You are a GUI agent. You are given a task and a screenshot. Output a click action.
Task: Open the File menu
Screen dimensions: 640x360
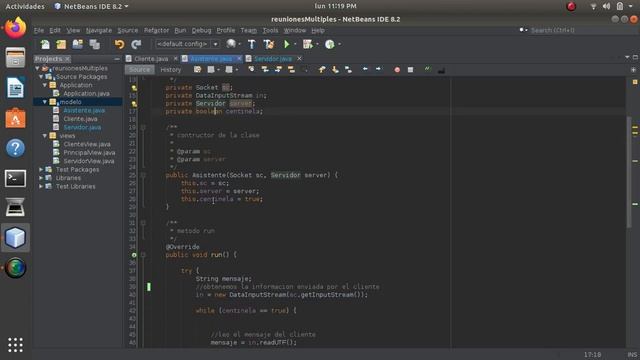click(x=39, y=31)
